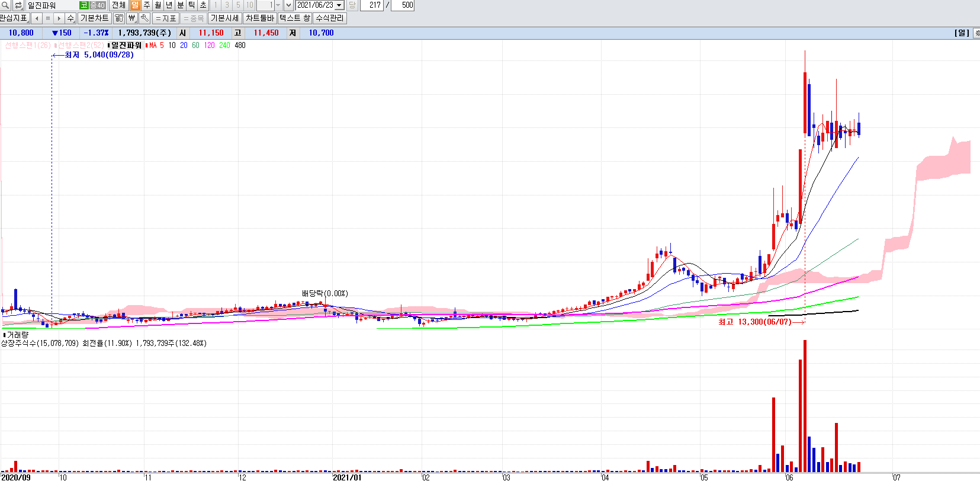980x481 pixels.
Task: Open the 기본차트 menu
Action: [95, 18]
